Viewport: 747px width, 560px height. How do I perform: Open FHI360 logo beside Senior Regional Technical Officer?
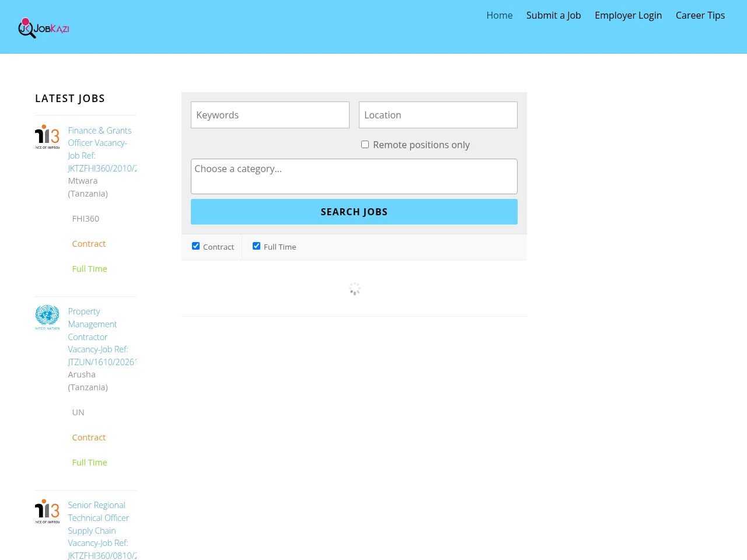pyautogui.click(x=47, y=511)
